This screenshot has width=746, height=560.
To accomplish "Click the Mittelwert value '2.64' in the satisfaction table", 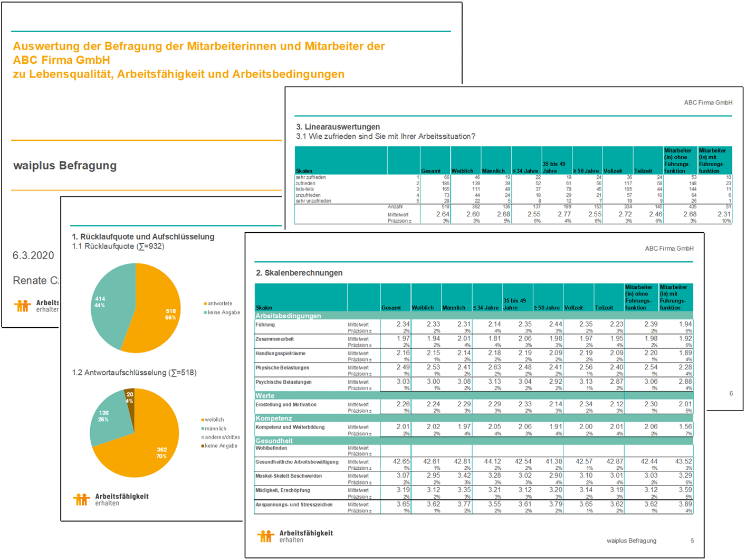I will click(x=443, y=214).
